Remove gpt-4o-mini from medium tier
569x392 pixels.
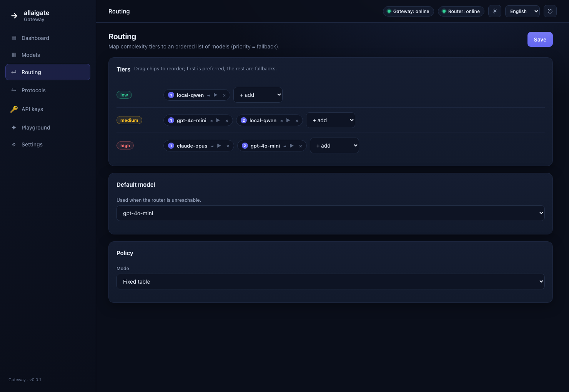(227, 121)
